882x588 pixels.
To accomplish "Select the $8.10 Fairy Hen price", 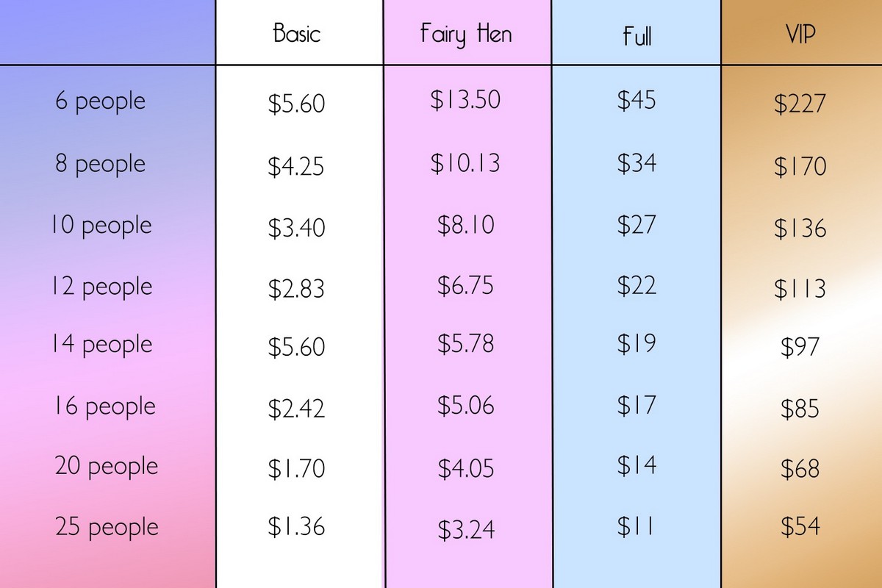I will tap(466, 225).
